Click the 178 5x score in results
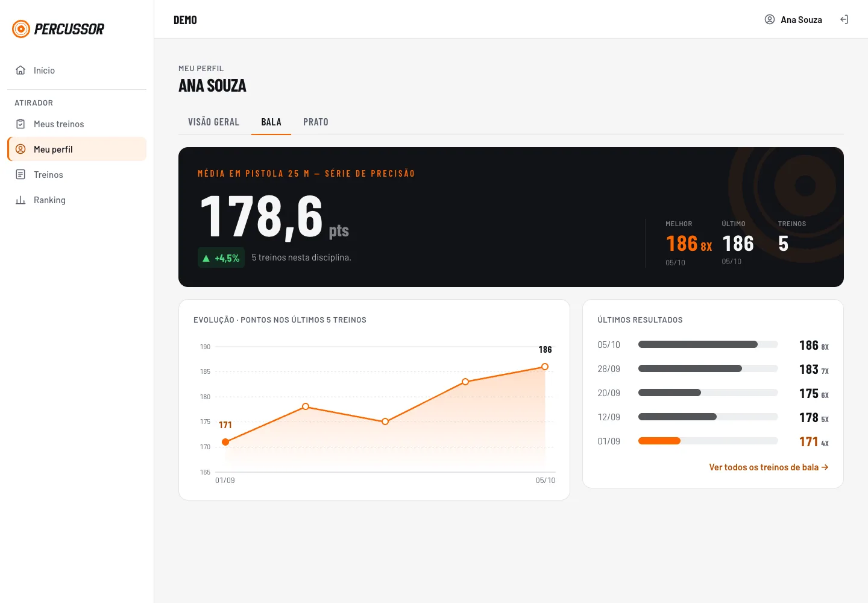The image size is (868, 603). pyautogui.click(x=814, y=418)
